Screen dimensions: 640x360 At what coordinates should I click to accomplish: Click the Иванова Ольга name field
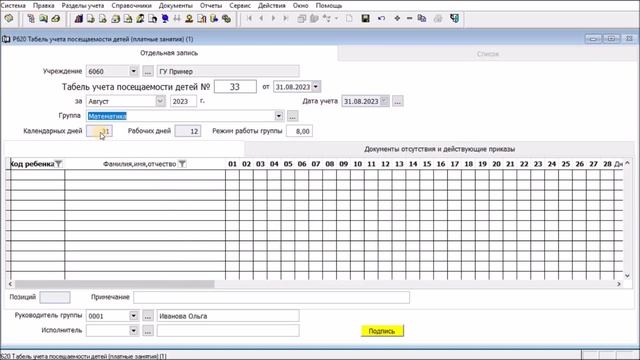tap(228, 316)
